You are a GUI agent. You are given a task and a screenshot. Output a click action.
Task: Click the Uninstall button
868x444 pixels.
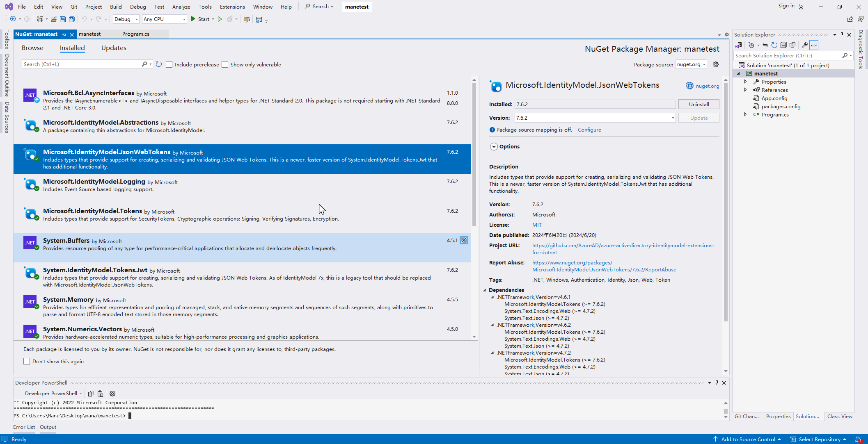pos(699,104)
